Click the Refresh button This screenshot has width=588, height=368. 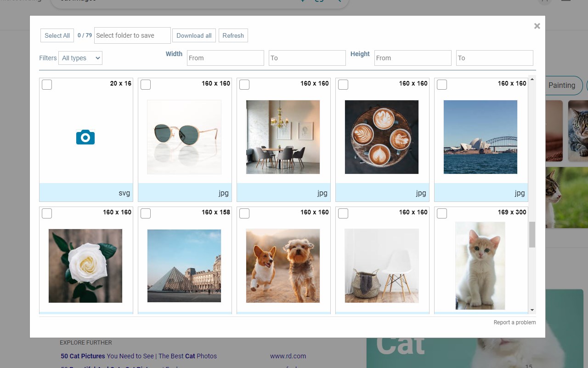pyautogui.click(x=233, y=35)
